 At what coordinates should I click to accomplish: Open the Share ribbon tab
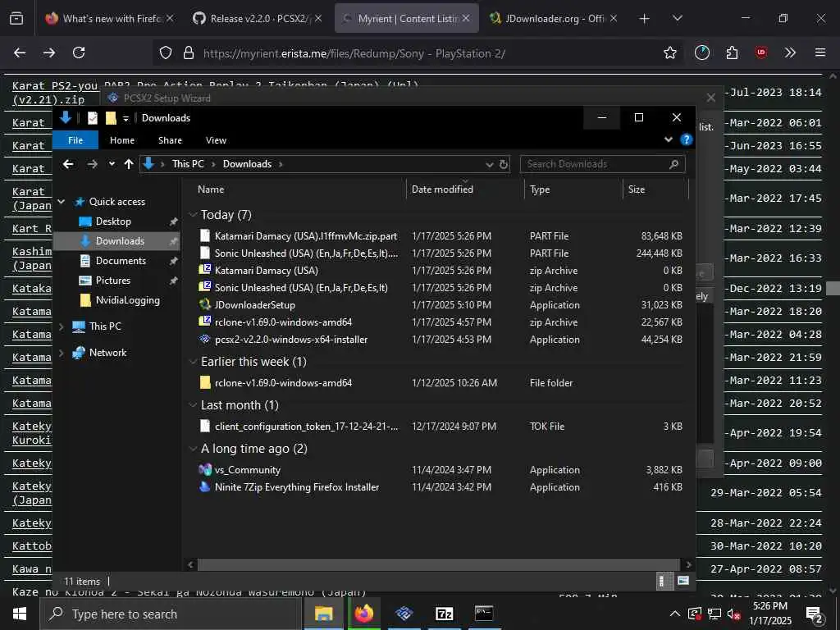pos(170,139)
